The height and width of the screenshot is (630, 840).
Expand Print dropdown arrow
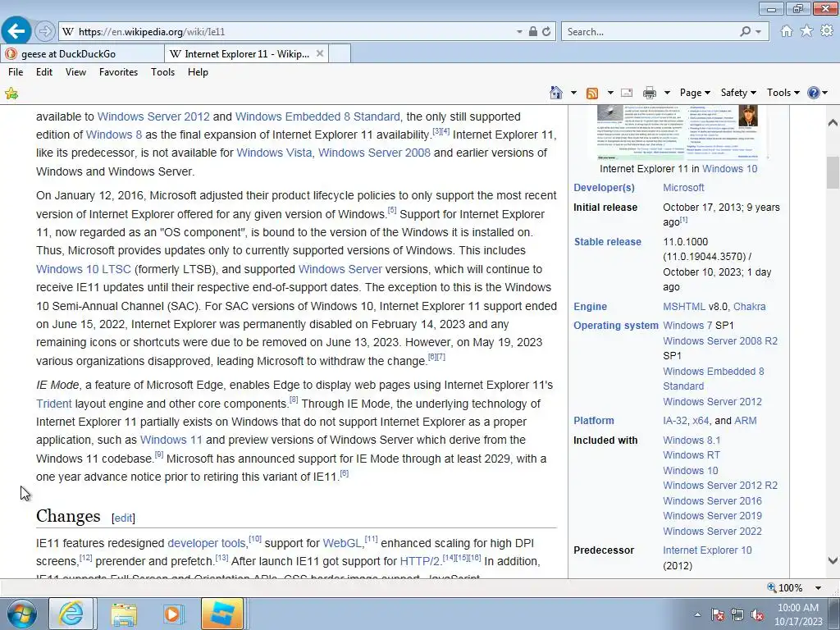point(667,93)
